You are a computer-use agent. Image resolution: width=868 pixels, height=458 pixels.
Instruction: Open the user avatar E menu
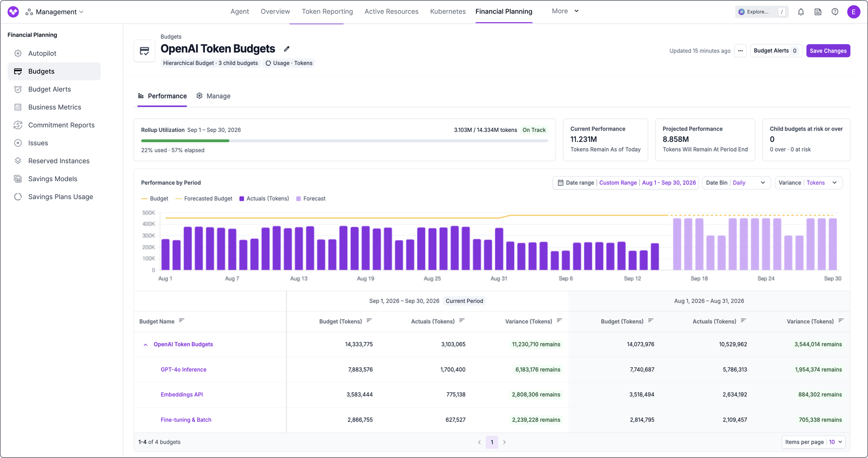coord(854,12)
